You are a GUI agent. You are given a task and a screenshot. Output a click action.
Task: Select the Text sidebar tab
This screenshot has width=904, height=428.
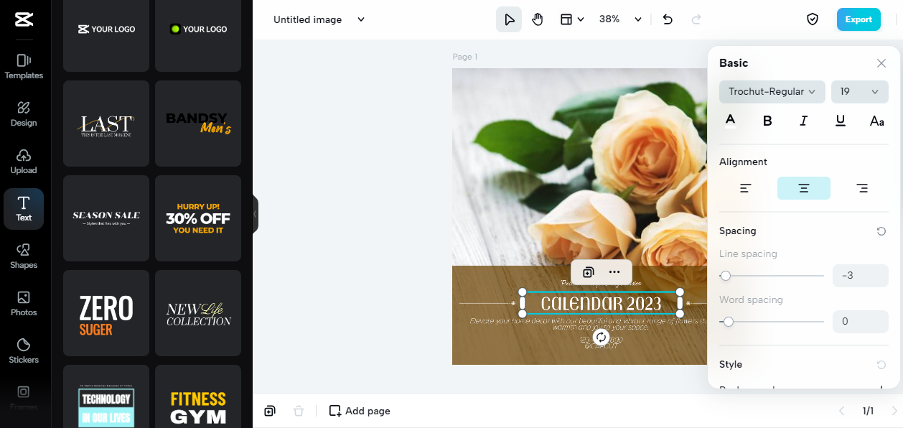(24, 209)
